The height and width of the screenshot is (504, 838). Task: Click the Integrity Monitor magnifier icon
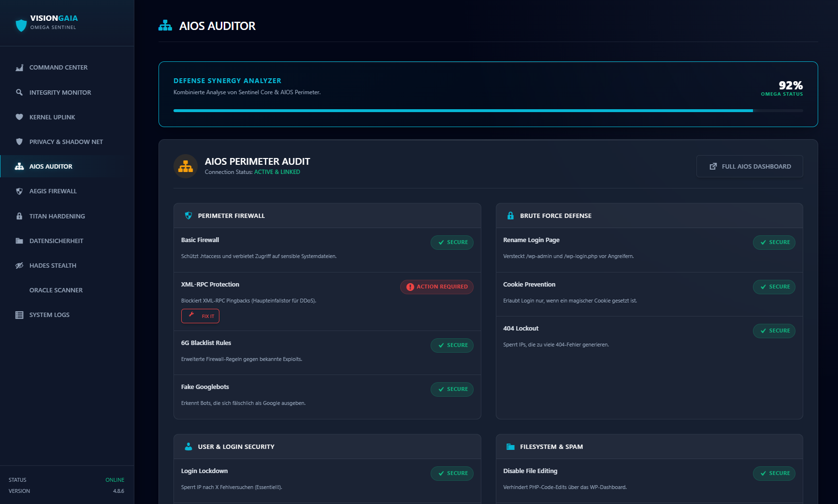(19, 92)
